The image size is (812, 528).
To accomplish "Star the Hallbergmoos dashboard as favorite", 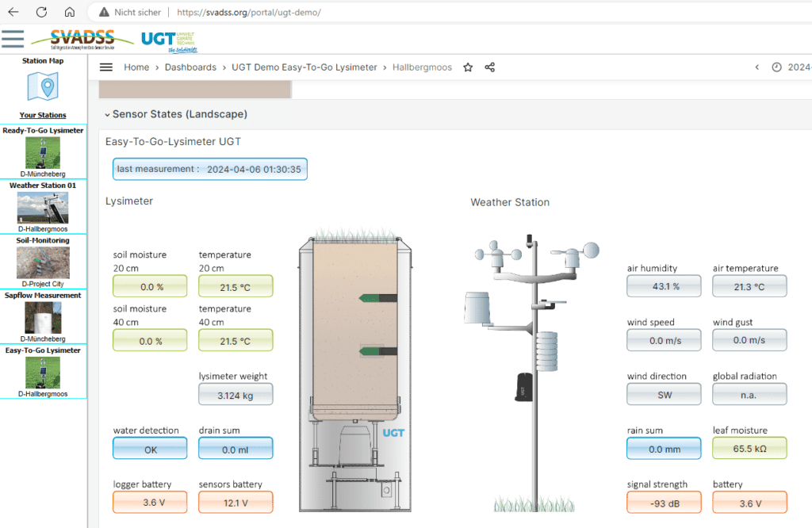I will click(468, 67).
